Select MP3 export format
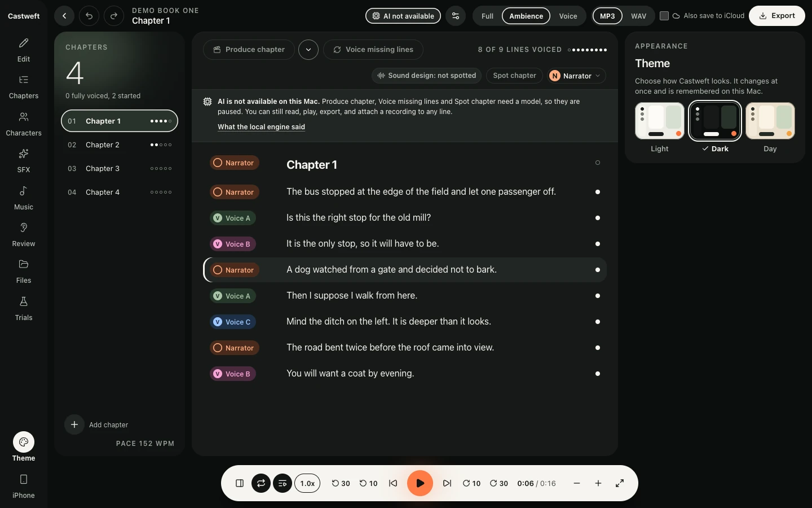The width and height of the screenshot is (812, 508). tap(607, 16)
